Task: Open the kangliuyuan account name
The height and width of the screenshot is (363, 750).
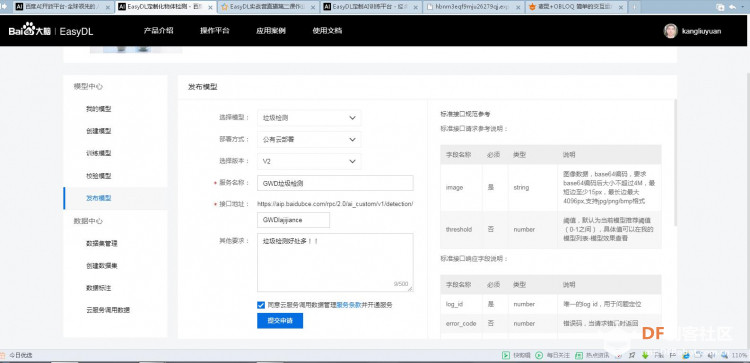Action: 702,31
